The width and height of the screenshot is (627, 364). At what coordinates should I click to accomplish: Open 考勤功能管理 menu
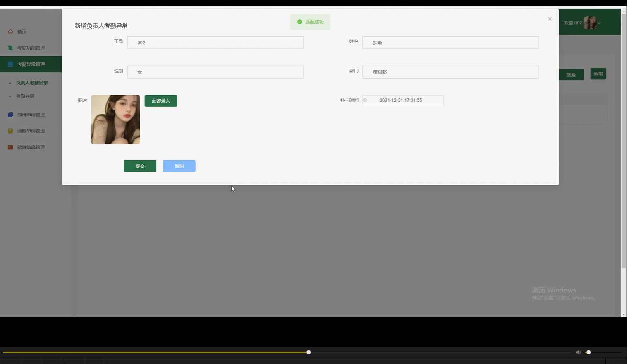31,48
